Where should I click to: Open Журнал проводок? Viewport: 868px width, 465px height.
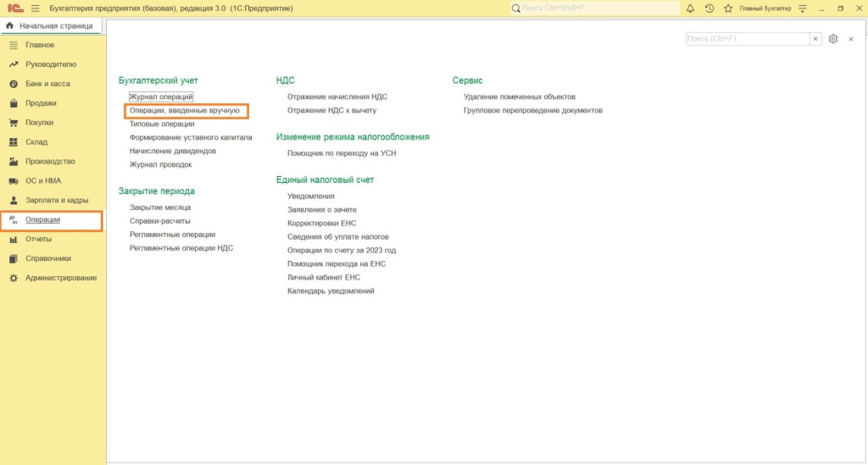(160, 164)
